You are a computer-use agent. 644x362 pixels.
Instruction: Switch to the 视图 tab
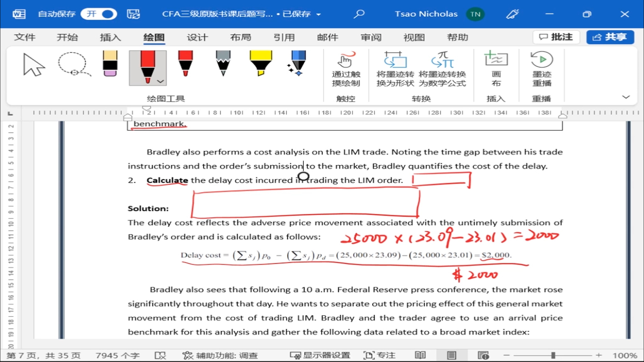point(414,37)
